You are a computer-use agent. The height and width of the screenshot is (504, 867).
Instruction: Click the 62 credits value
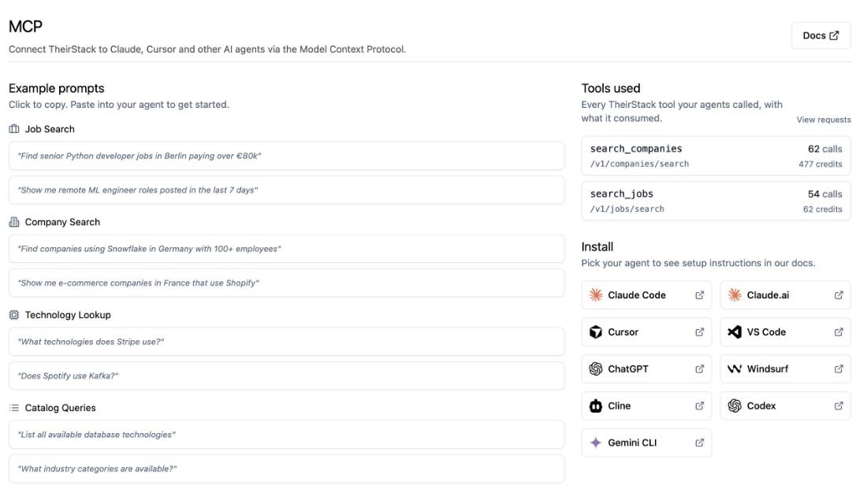822,209
